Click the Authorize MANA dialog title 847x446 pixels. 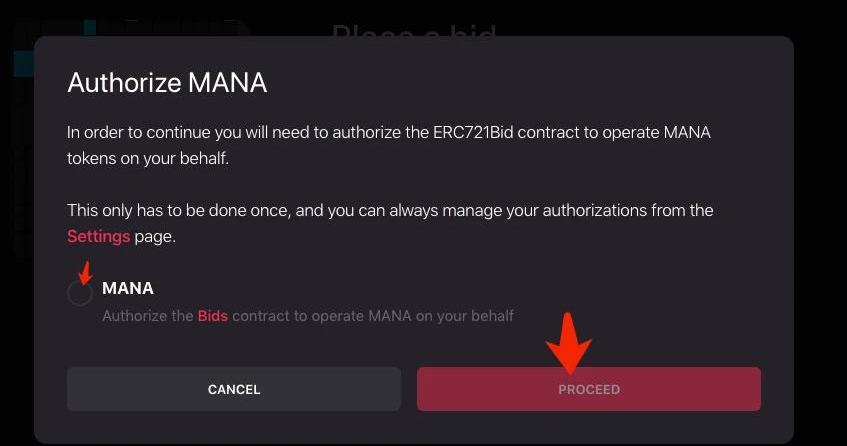tap(167, 82)
